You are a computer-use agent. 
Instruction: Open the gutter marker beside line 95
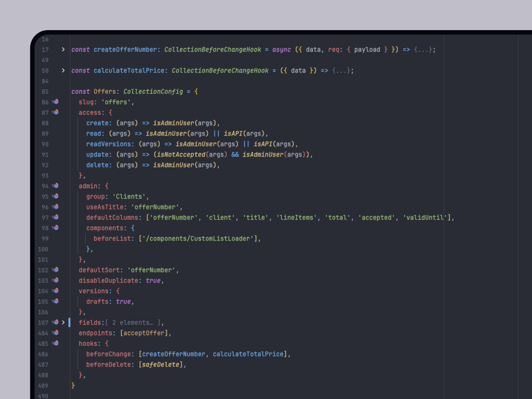click(x=55, y=196)
